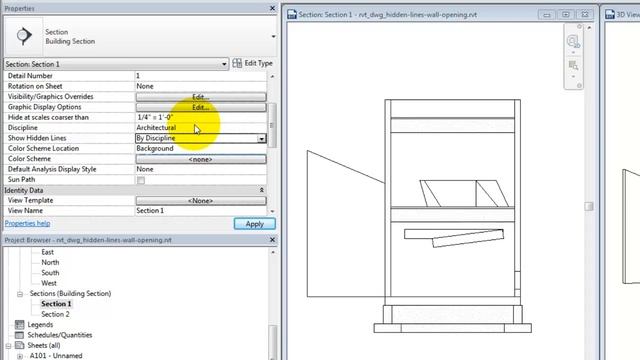
Task: Edit Visibility/Graphics Overrides
Action: pos(201,97)
